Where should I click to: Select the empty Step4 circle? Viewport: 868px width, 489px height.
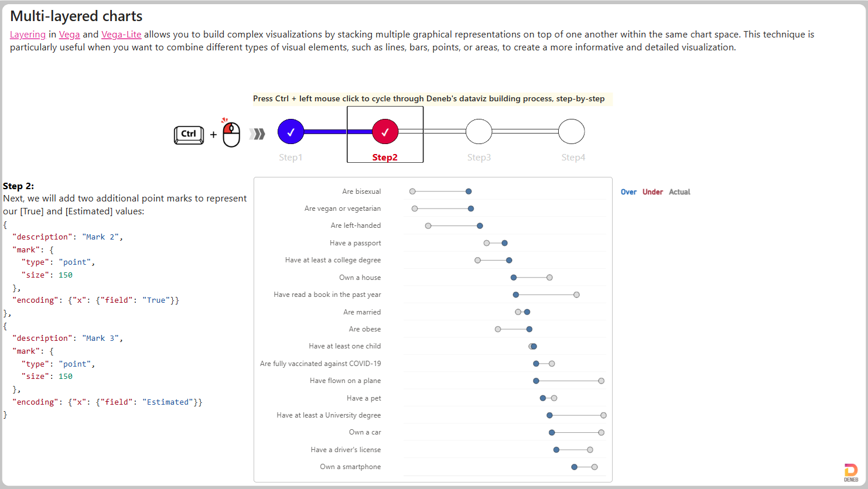point(572,132)
